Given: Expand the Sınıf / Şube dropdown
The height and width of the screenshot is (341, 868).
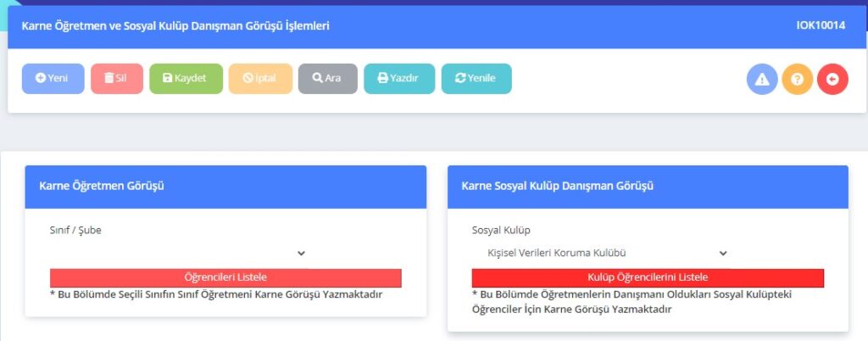Looking at the screenshot, I should coord(178,253).
